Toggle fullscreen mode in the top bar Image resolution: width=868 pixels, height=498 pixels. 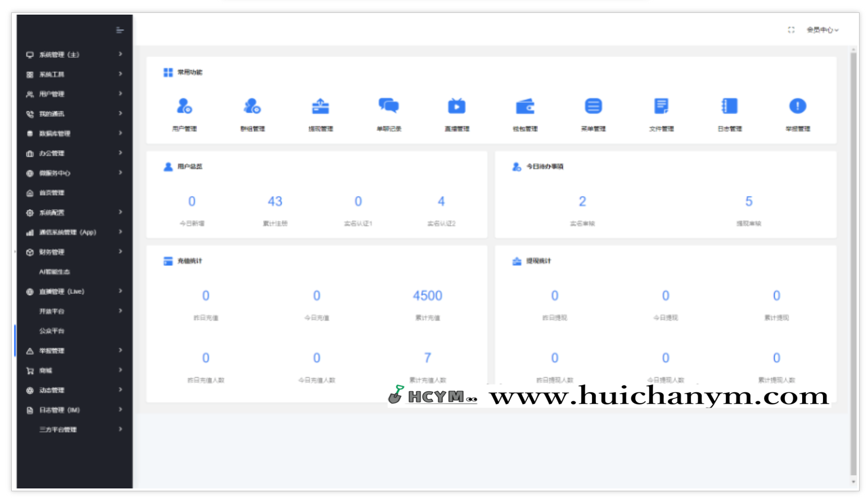(x=791, y=30)
